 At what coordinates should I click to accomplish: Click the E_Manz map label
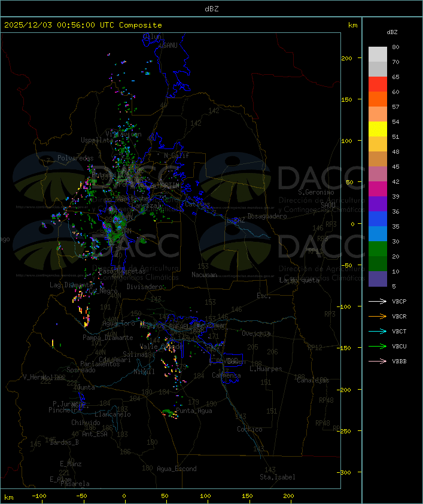click(x=71, y=464)
